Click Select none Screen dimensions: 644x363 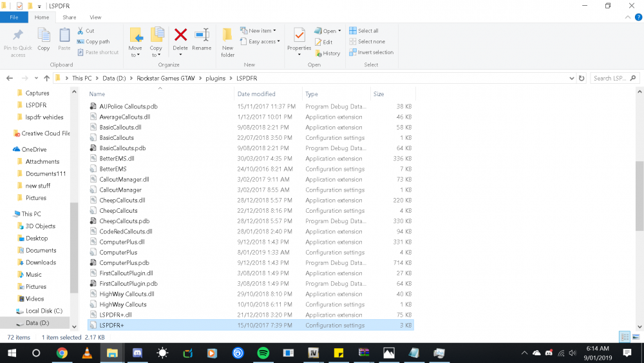[x=367, y=41]
